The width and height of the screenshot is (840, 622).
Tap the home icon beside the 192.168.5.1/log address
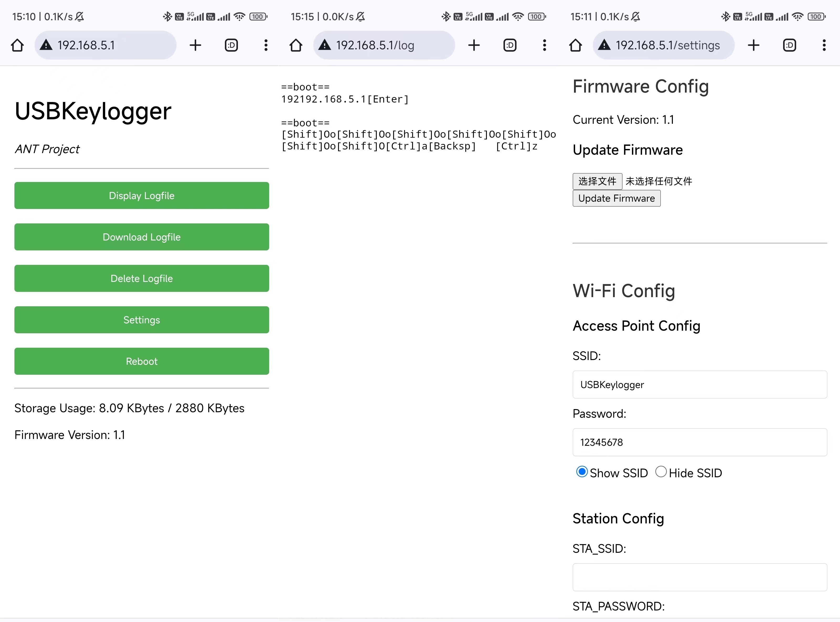[296, 45]
